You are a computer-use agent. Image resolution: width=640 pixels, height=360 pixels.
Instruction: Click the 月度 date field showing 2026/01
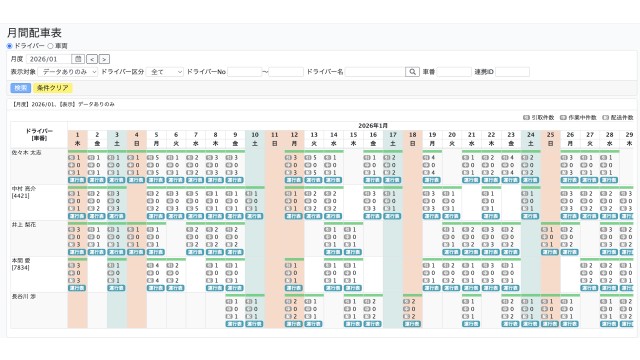(x=49, y=59)
